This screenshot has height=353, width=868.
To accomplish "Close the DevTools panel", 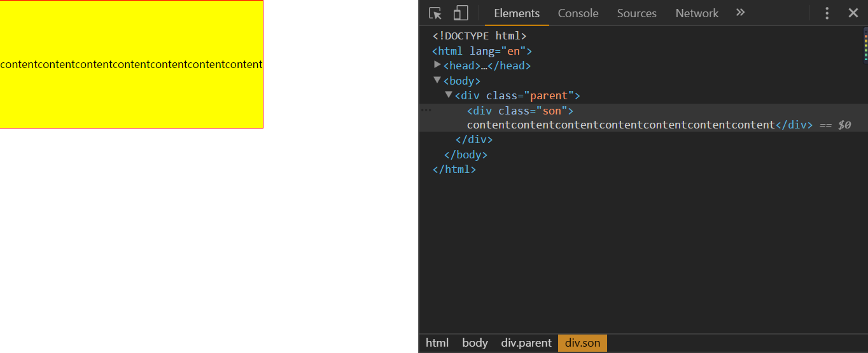I will tap(853, 13).
